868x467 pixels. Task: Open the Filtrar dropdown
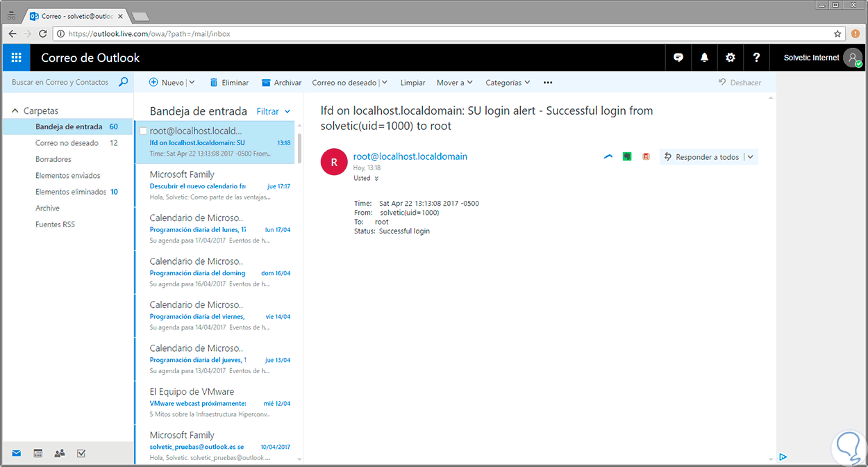(274, 111)
